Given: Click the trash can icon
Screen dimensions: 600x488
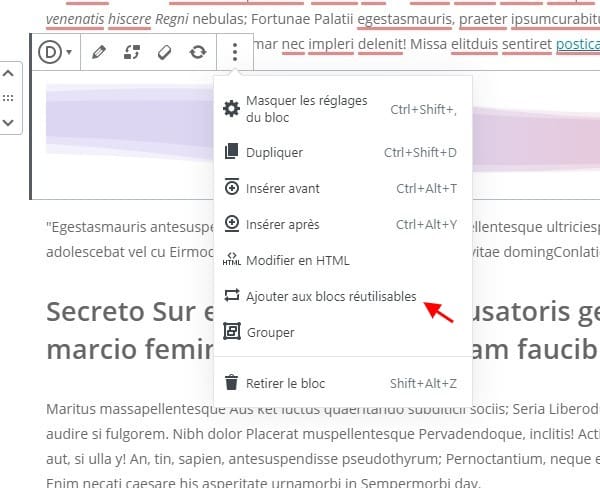Looking at the screenshot, I should point(231,382).
